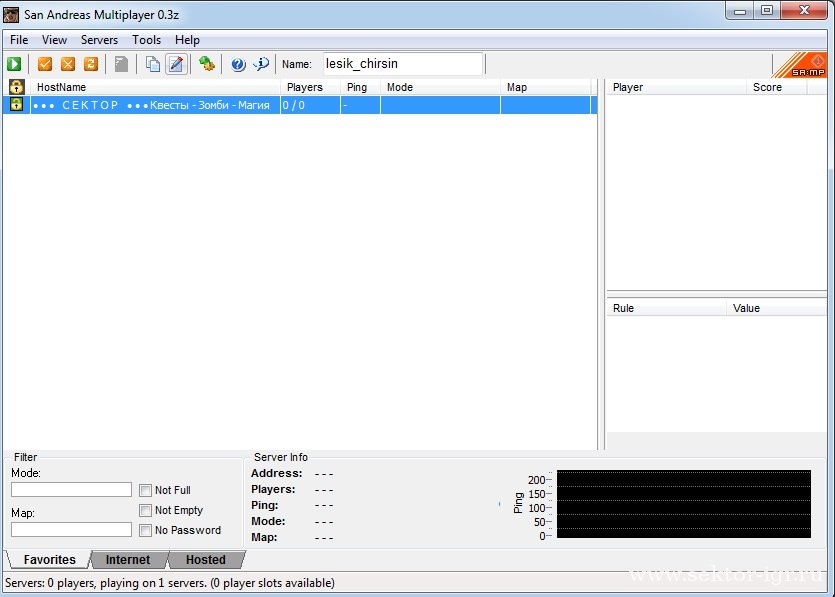Sort by the Ping column header
Screen dimensions: 835x597
tap(361, 87)
